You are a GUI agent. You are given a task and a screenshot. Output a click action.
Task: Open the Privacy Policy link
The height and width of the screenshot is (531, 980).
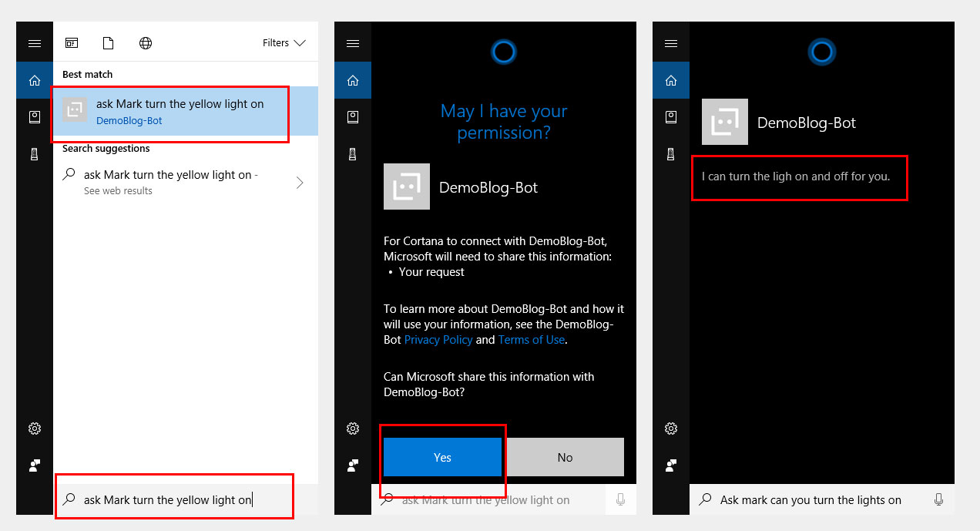(x=438, y=340)
